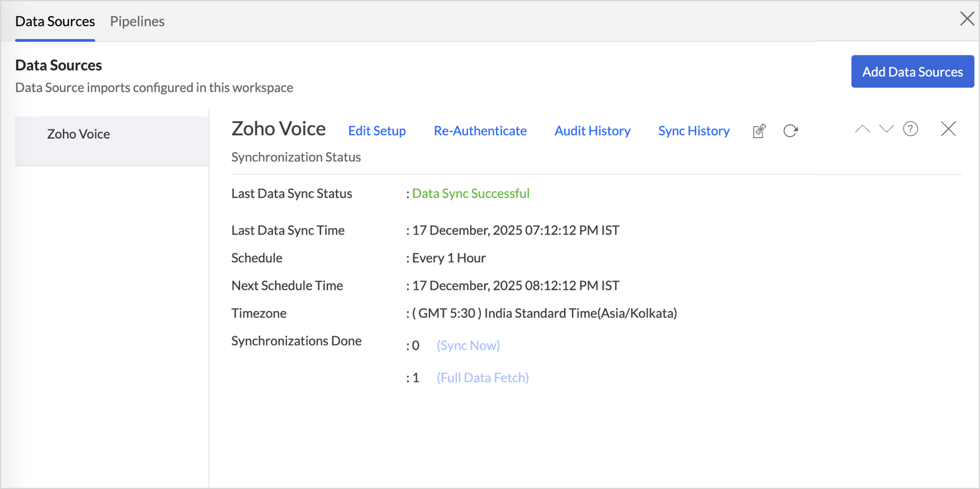
Task: Click the Re-Authenticate link
Action: [480, 131]
